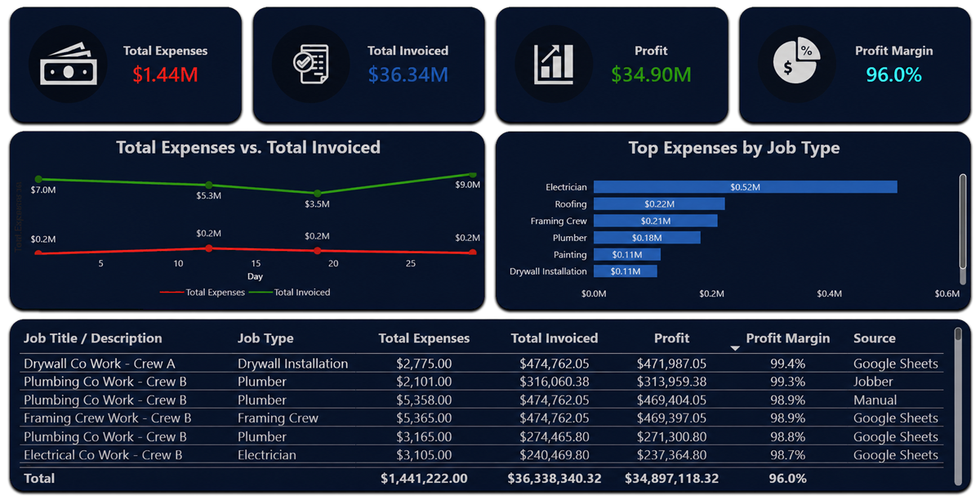Click the sort arrow beside Profit Margin column
Image resolution: width=980 pixels, height=496 pixels.
pyautogui.click(x=735, y=349)
